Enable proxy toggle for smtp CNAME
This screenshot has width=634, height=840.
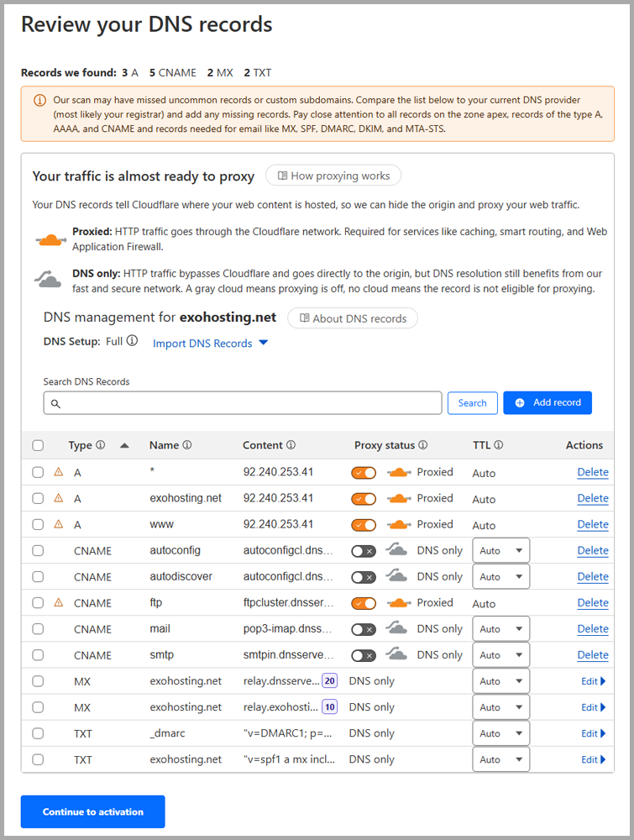tap(364, 656)
